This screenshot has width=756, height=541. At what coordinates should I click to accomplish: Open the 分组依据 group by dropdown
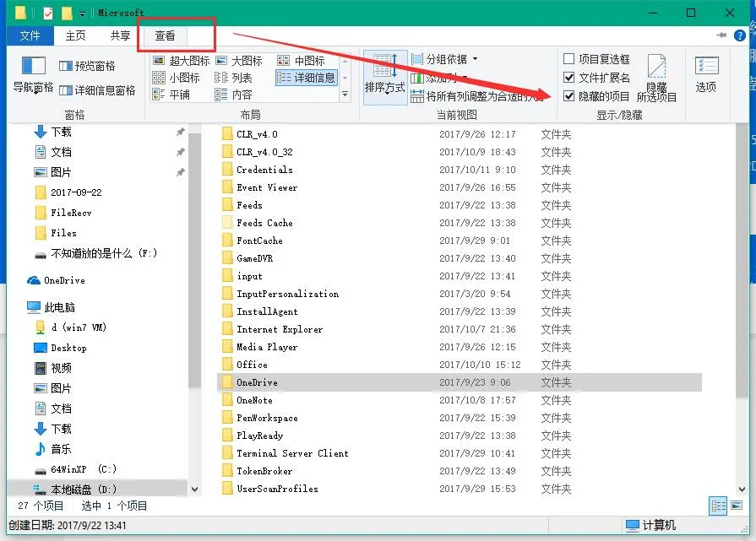point(445,59)
